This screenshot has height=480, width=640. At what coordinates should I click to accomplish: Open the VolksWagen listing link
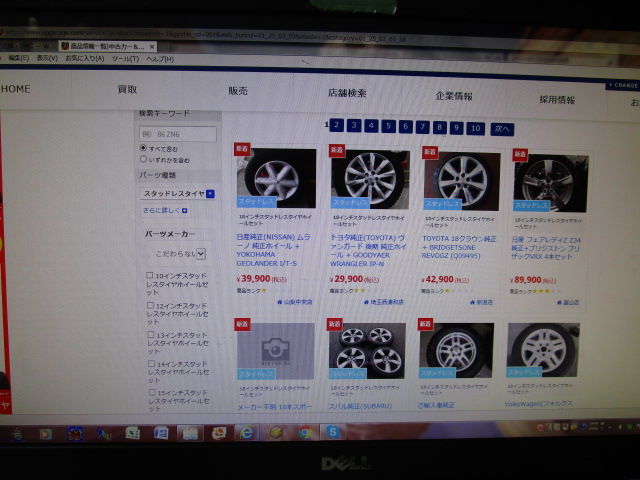[538, 404]
